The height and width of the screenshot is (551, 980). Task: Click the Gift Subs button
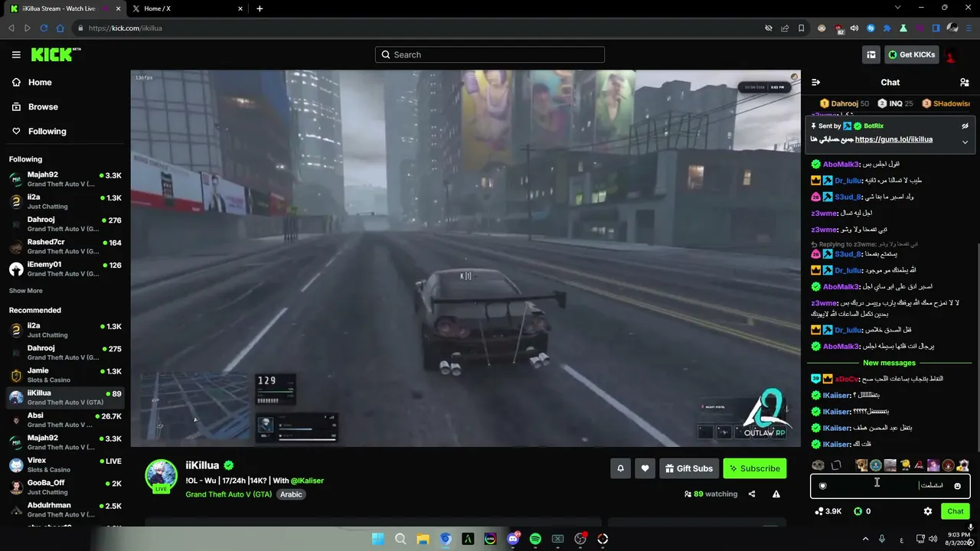689,468
